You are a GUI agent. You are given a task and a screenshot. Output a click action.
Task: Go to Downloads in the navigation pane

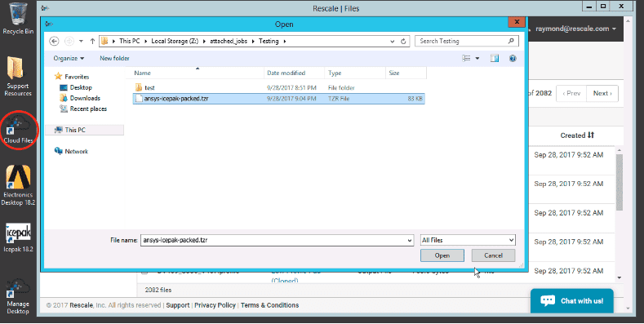[80, 98]
